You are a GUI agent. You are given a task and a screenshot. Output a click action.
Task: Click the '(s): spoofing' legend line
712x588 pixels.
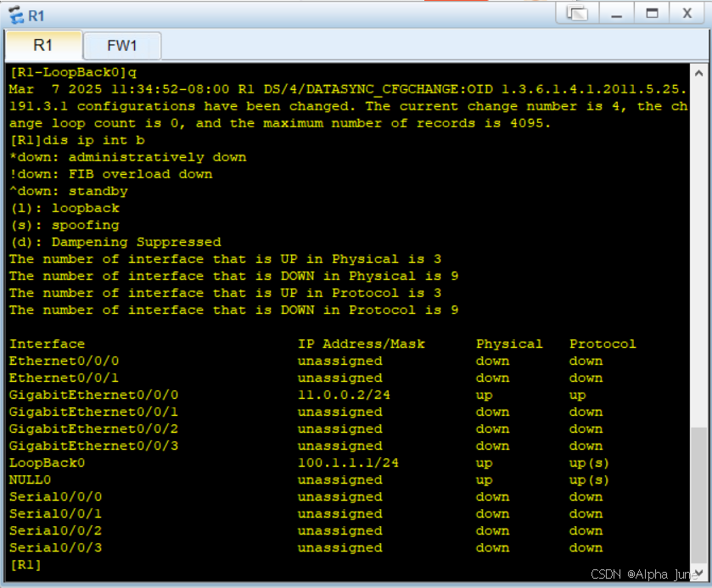[64, 225]
